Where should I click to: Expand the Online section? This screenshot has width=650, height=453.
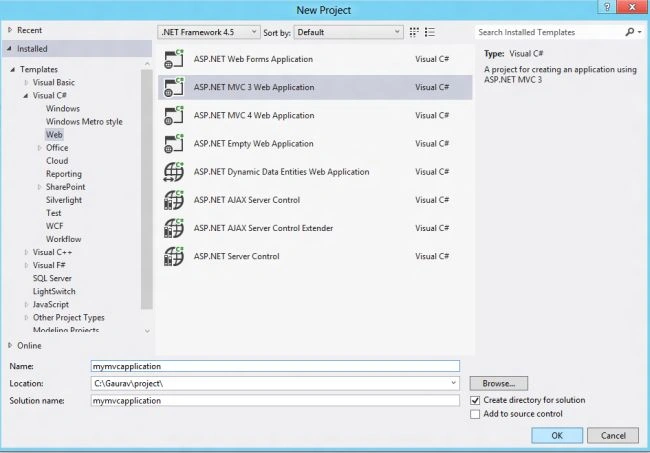point(10,345)
